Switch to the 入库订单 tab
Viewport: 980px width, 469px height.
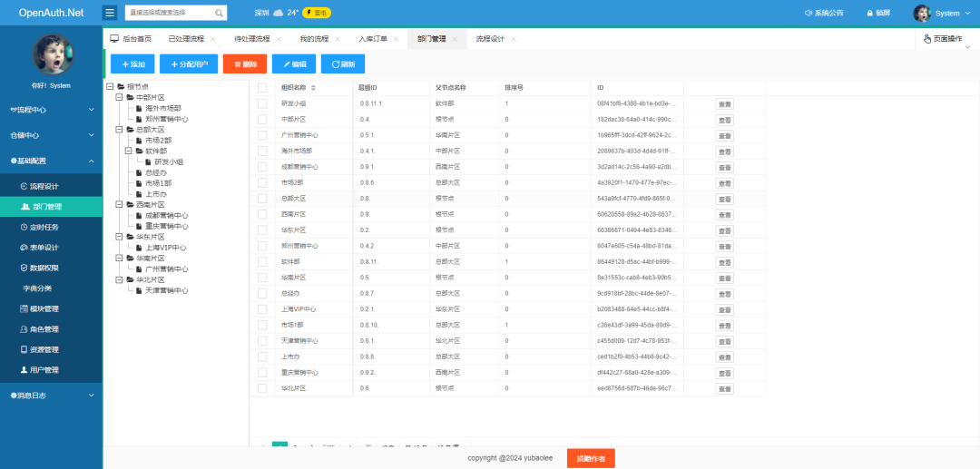click(x=372, y=40)
